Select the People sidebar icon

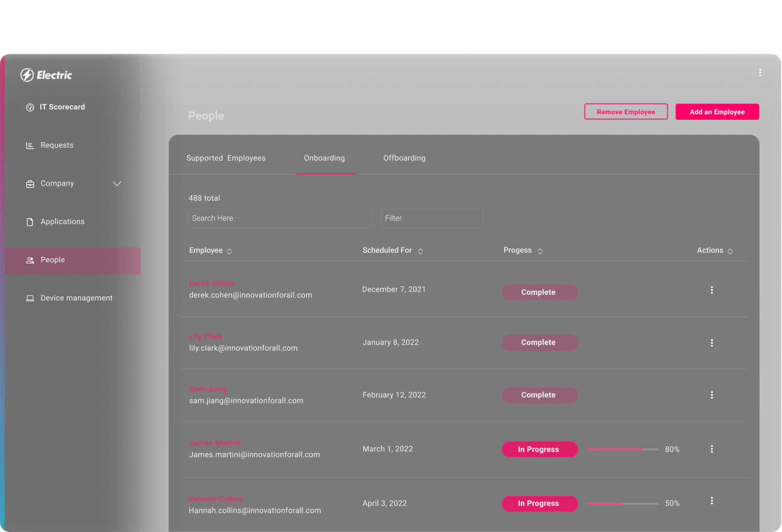29,260
